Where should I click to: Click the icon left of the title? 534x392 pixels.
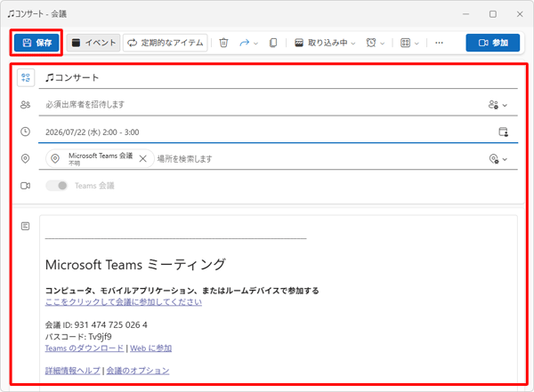26,77
